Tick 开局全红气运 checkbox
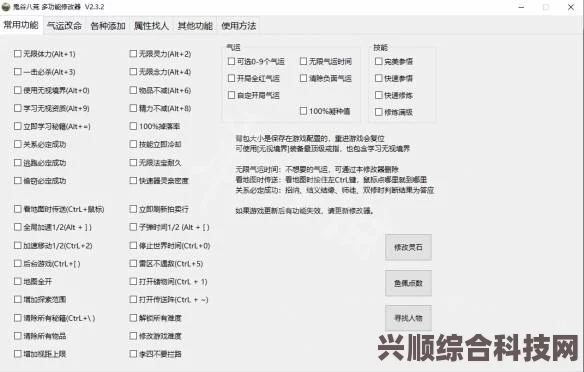The image size is (584, 372). [x=231, y=78]
